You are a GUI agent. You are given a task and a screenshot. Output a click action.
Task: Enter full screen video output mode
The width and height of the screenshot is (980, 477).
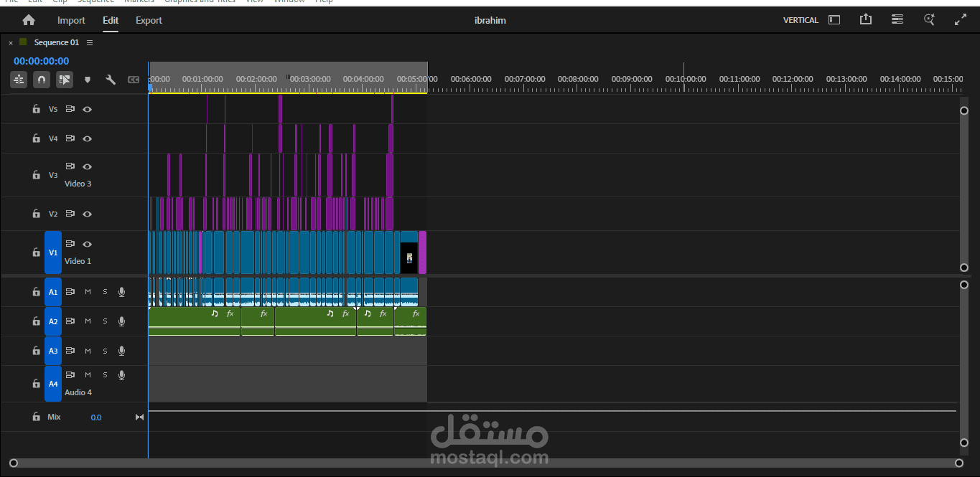pos(961,20)
